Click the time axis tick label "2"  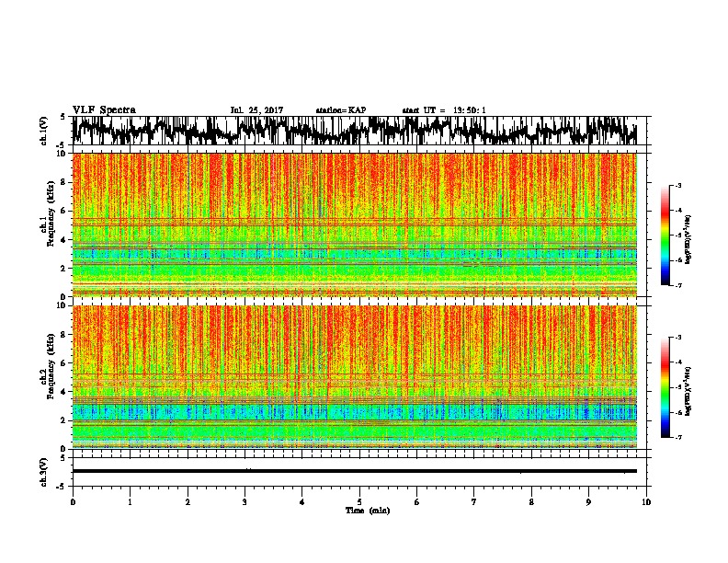[x=188, y=501]
